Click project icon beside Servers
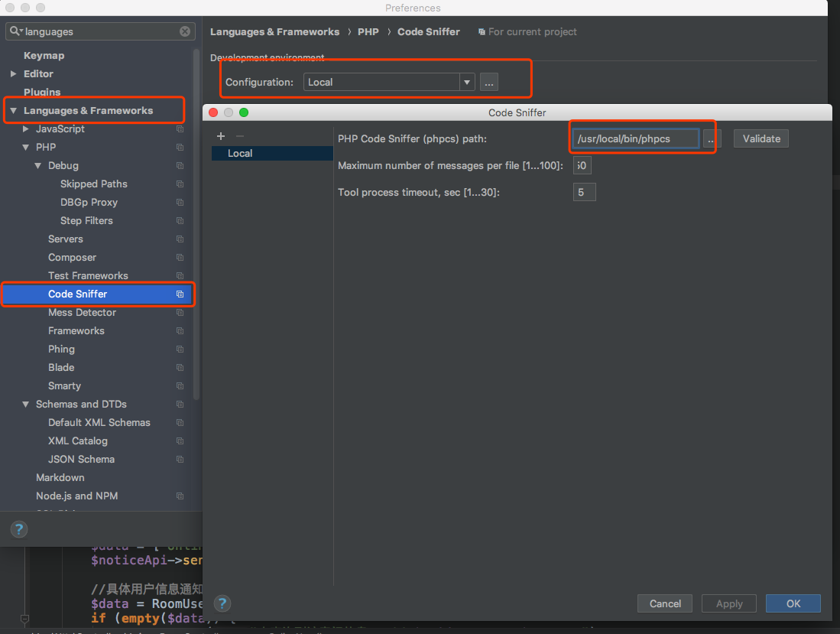The height and width of the screenshot is (634, 840). [180, 239]
